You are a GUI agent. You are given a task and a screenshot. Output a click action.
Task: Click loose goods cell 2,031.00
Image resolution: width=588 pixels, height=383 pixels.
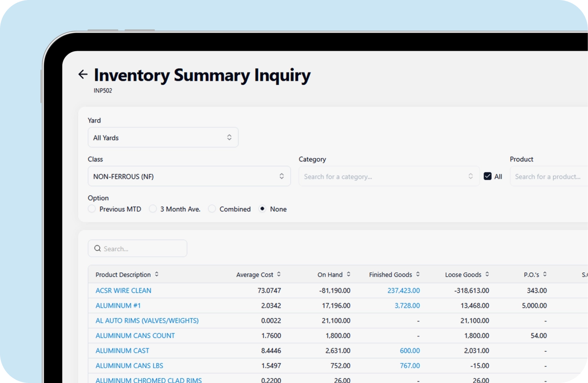[x=477, y=351]
